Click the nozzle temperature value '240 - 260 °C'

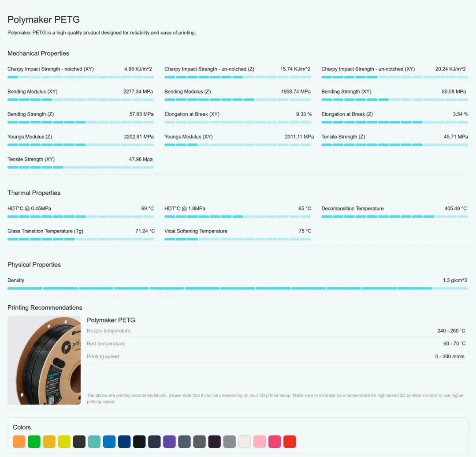[451, 330]
